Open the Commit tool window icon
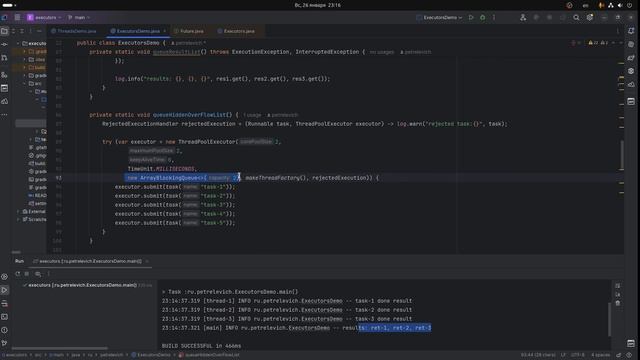Image resolution: width=640 pixels, height=360 pixels. point(4,44)
